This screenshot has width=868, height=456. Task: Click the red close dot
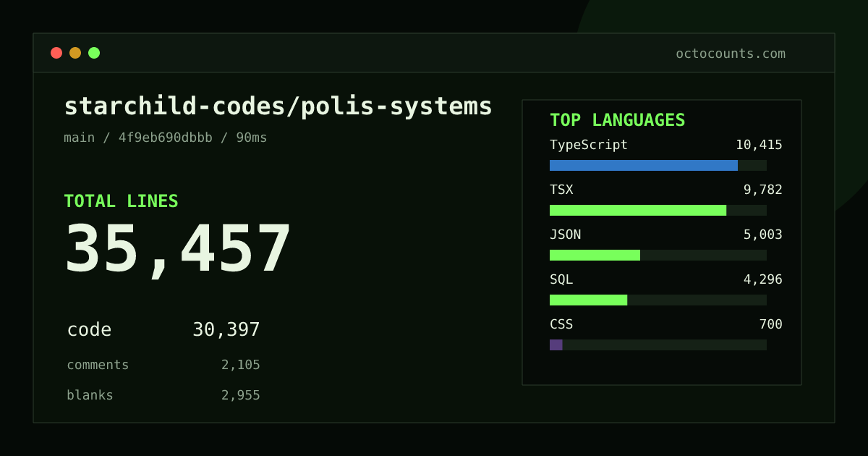point(56,53)
